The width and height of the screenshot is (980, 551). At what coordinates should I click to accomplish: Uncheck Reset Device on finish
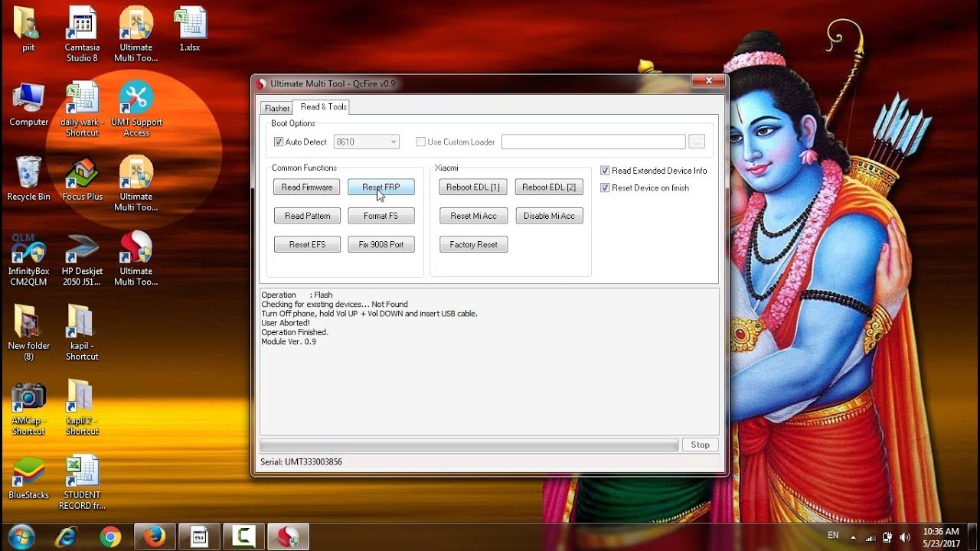tap(605, 187)
